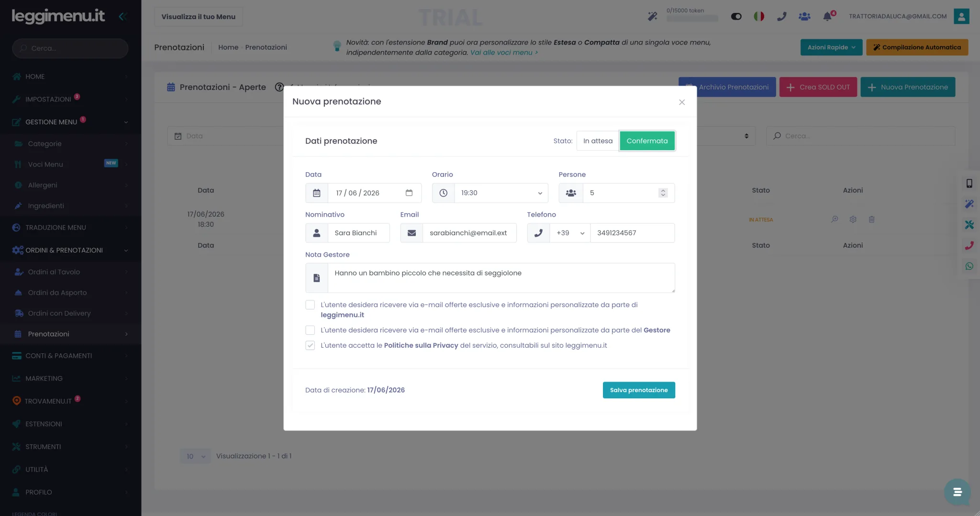Image resolution: width=980 pixels, height=516 pixels.
Task: Toggle the Privacy policy acceptance checkbox
Action: (x=310, y=345)
